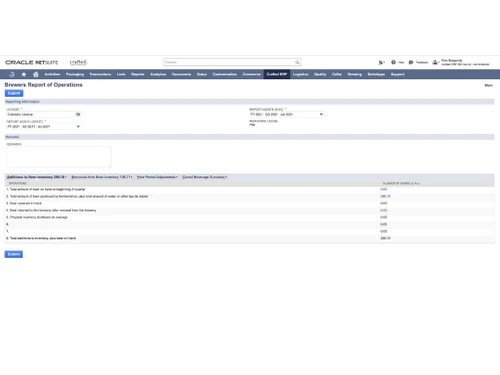Expand the Report Month (Start) dropdown
Viewport: 500px width, 375px height.
(78, 127)
